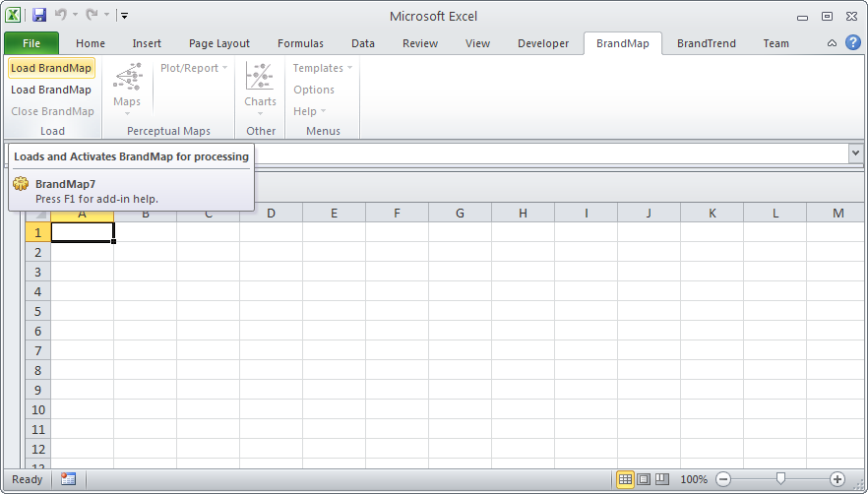The width and height of the screenshot is (868, 494).
Task: Switch to the Insert tab
Action: pos(147,43)
